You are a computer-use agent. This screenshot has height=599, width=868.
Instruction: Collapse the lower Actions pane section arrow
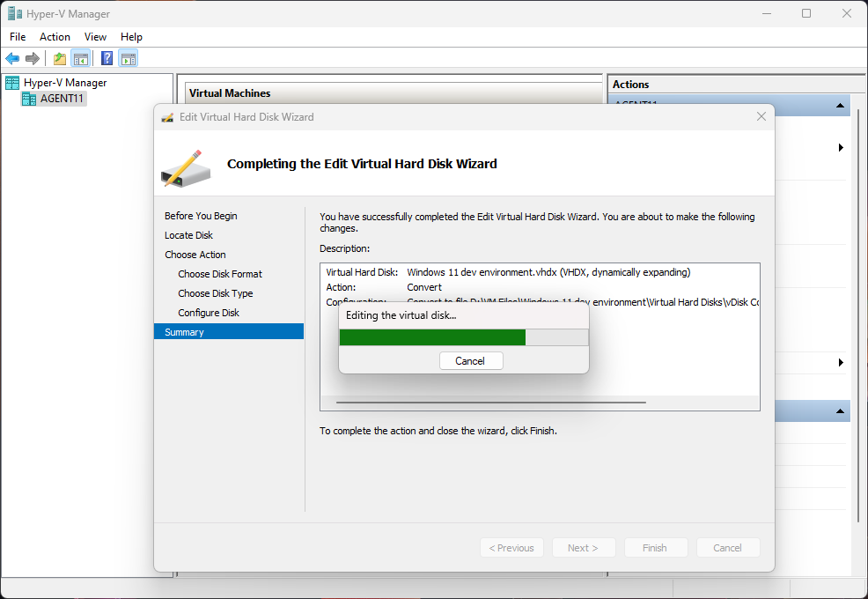coord(840,412)
